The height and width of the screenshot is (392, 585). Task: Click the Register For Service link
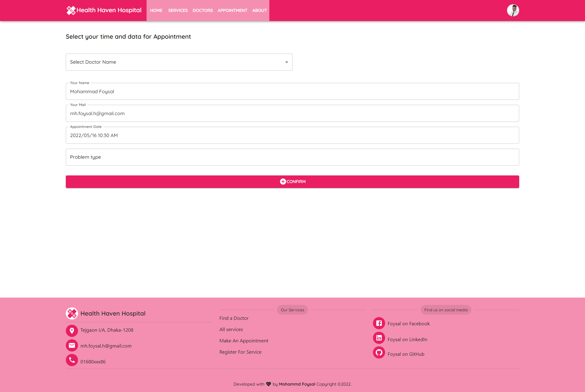click(240, 352)
